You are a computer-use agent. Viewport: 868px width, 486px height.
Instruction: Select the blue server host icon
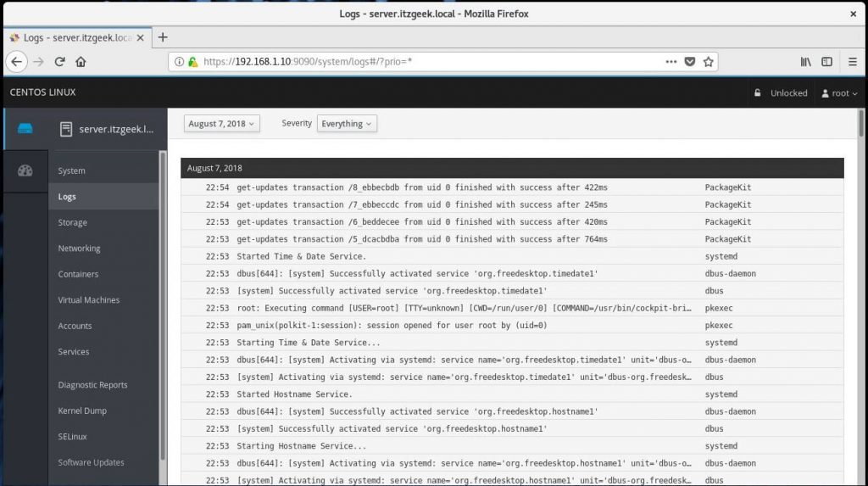[25, 129]
